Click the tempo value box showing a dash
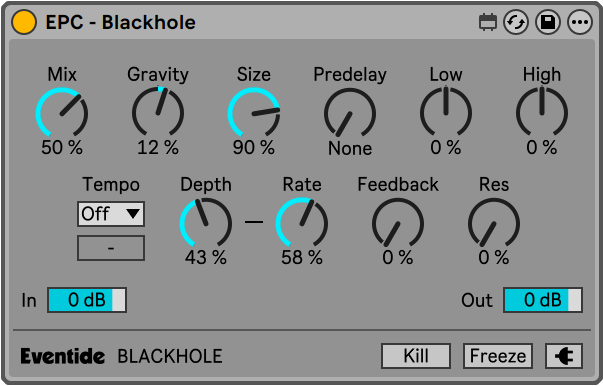 tap(111, 248)
